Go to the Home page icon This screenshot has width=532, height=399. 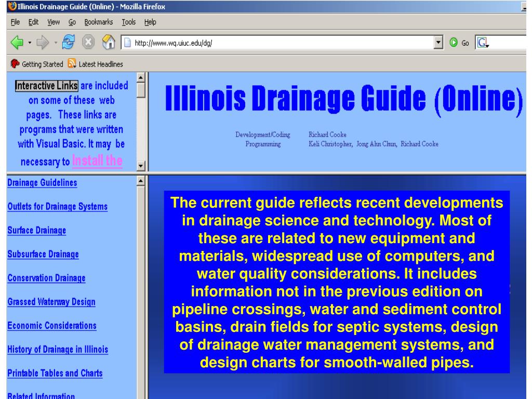[109, 43]
